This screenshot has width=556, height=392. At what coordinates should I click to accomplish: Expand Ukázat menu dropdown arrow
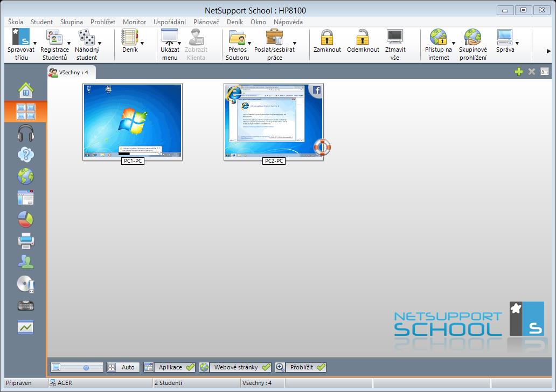(179, 44)
